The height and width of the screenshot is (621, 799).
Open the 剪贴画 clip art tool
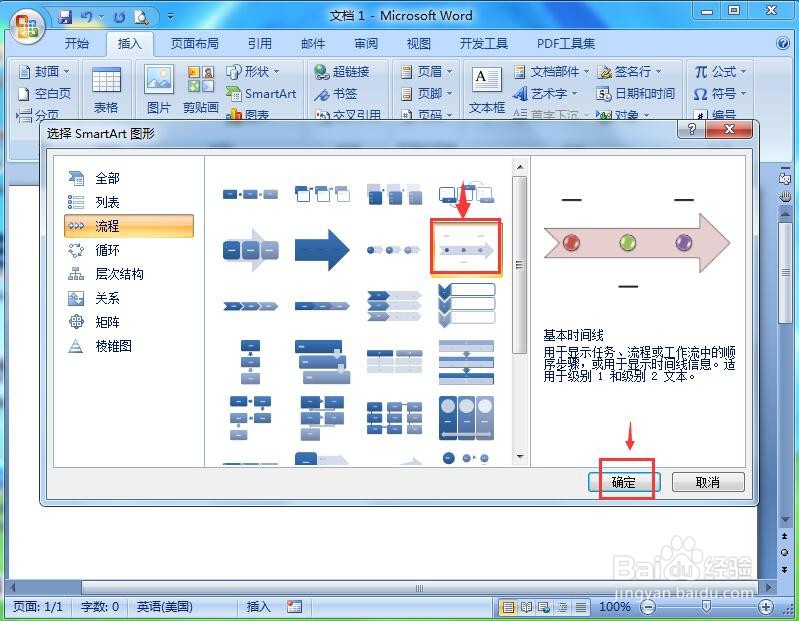pyautogui.click(x=201, y=90)
